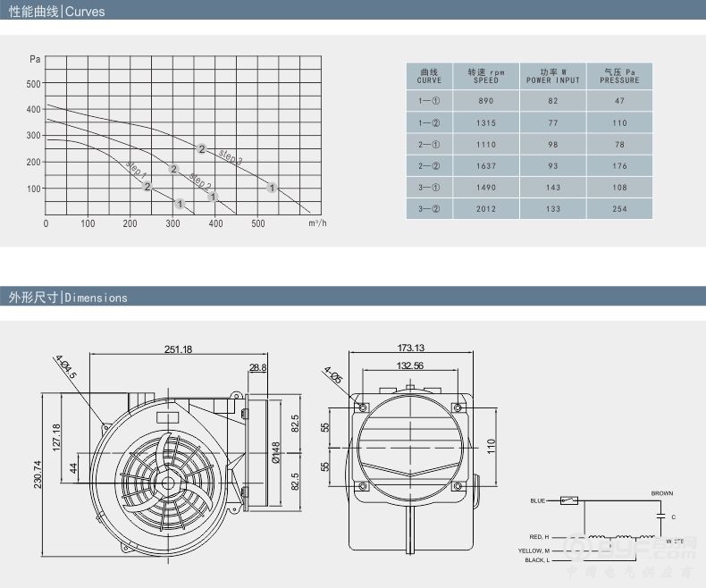Open the 性能曲线 Curves section header
The image size is (706, 588).
(57, 12)
